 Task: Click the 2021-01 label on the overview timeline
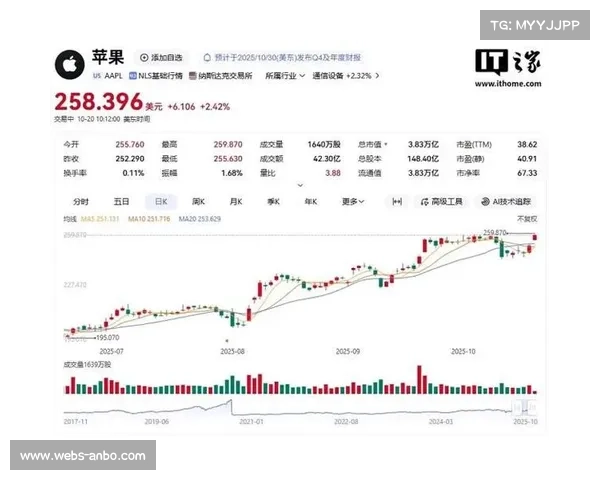[x=251, y=421]
